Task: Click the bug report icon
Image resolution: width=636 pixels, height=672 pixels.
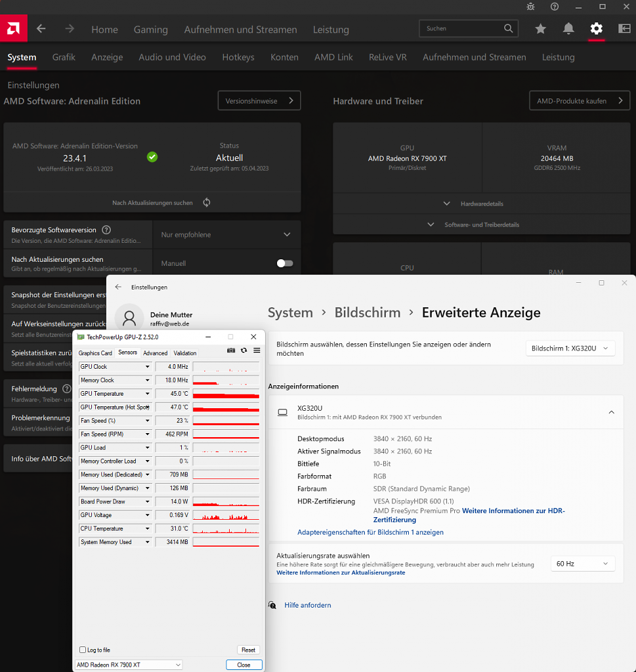Action: 530,7
